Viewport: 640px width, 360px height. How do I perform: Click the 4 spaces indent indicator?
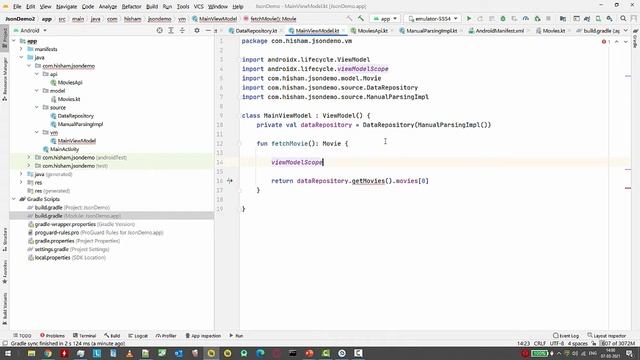click(x=578, y=344)
